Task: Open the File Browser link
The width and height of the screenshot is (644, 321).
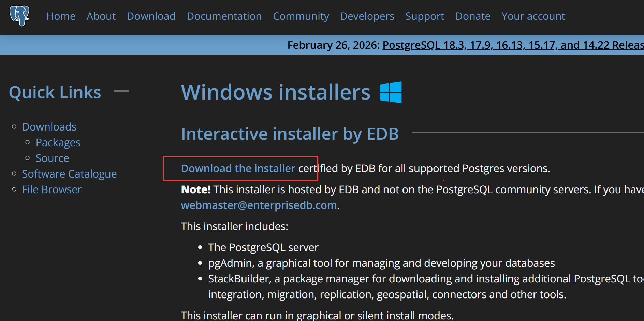Action: pyautogui.click(x=52, y=189)
